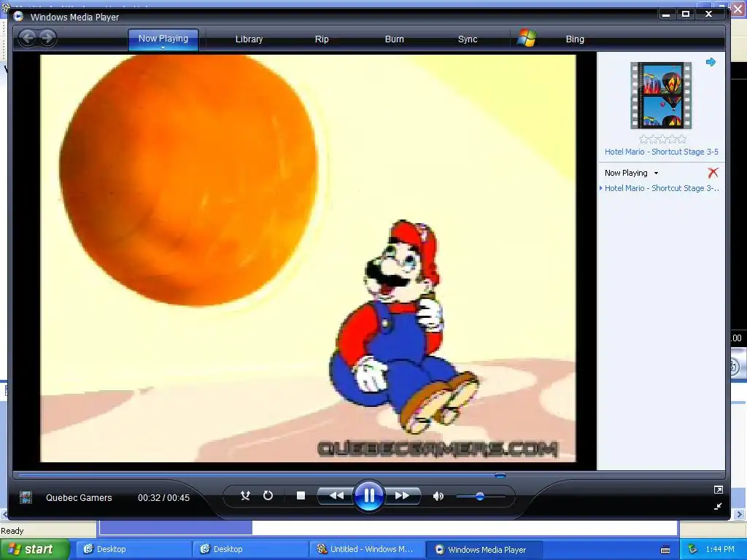Viewport: 747px width, 560px height.
Task: Open the Now Playing tab dropdown arrow
Action: pos(163,48)
